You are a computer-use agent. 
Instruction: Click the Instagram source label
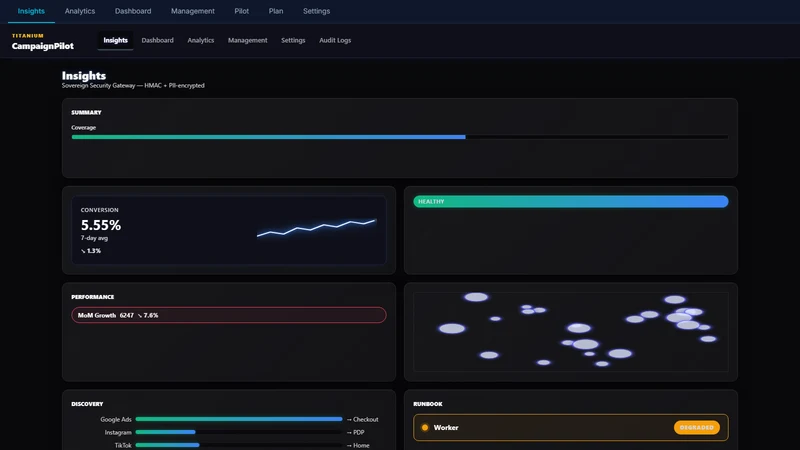click(x=118, y=432)
